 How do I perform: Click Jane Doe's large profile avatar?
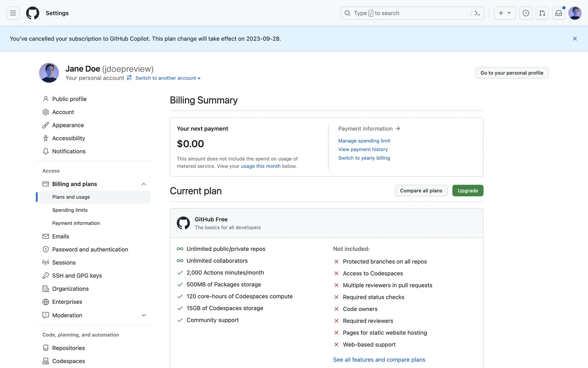[x=49, y=73]
